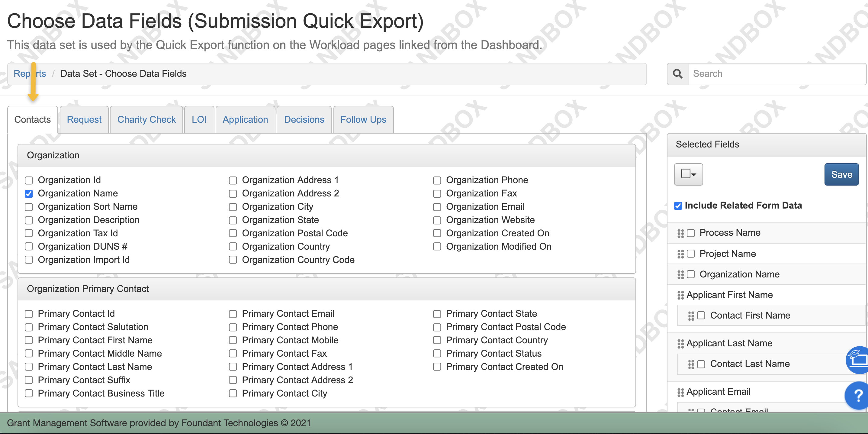
Task: Grab the drag handle beside Project Name
Action: tap(680, 254)
